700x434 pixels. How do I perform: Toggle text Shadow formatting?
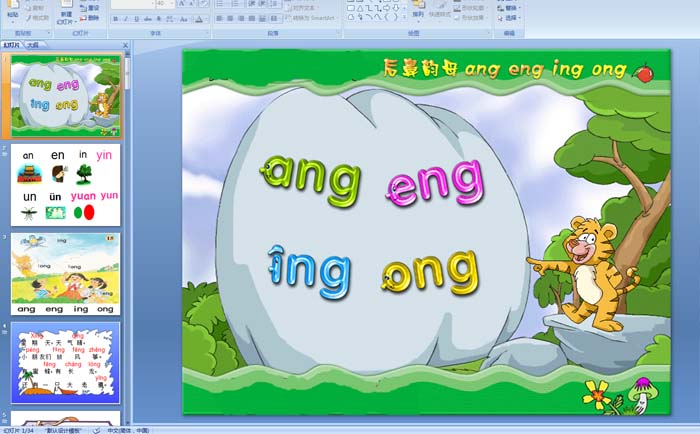(158, 19)
